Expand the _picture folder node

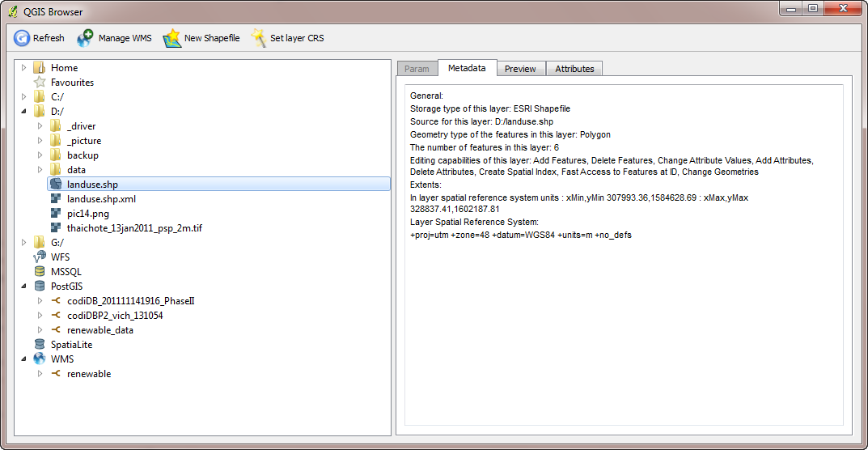40,141
